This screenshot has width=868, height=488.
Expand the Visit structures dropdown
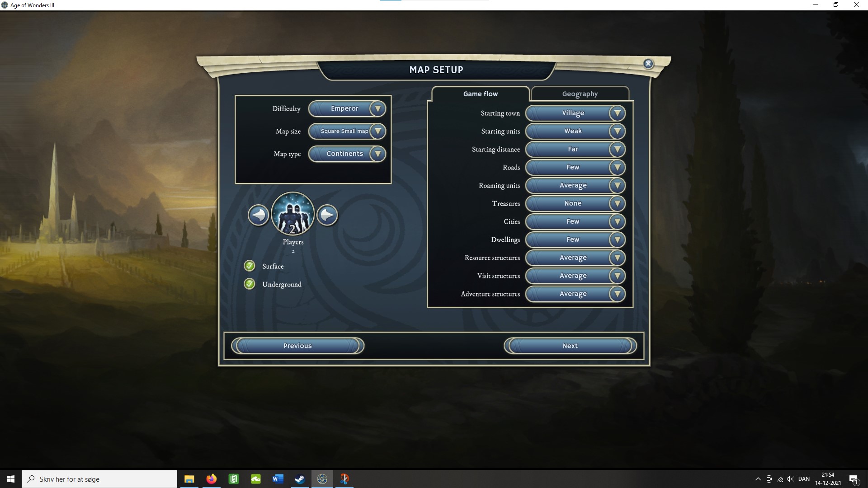(576, 276)
